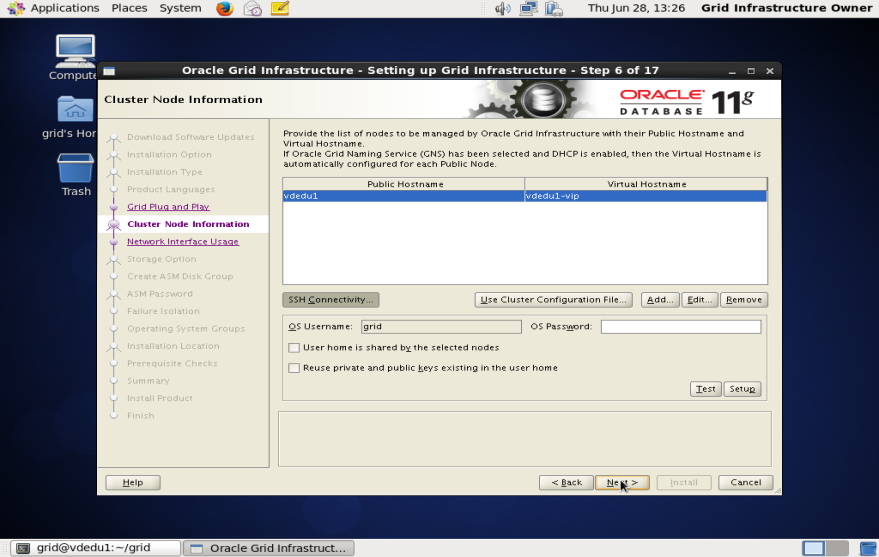This screenshot has width=879, height=557.
Task: Click the Failure Isolation step label
Action: coord(163,311)
